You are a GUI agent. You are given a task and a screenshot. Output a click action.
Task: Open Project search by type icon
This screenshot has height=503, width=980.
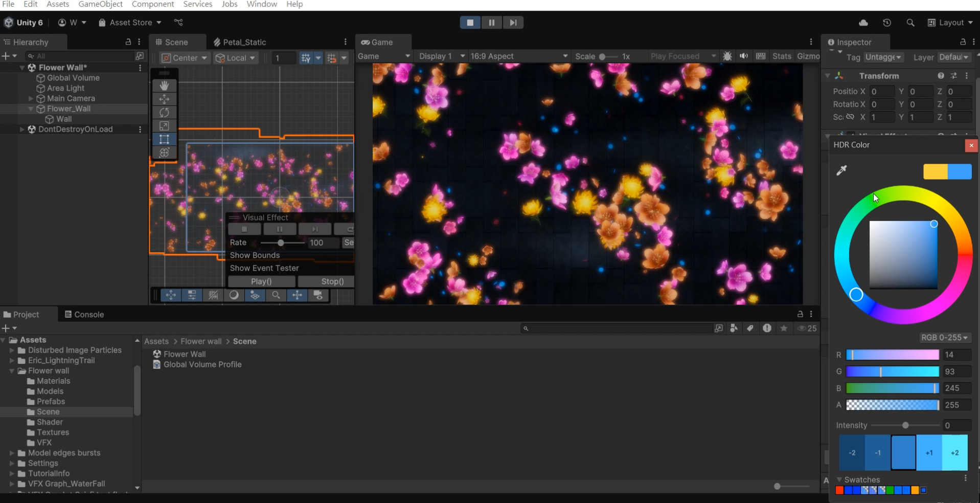coord(734,329)
